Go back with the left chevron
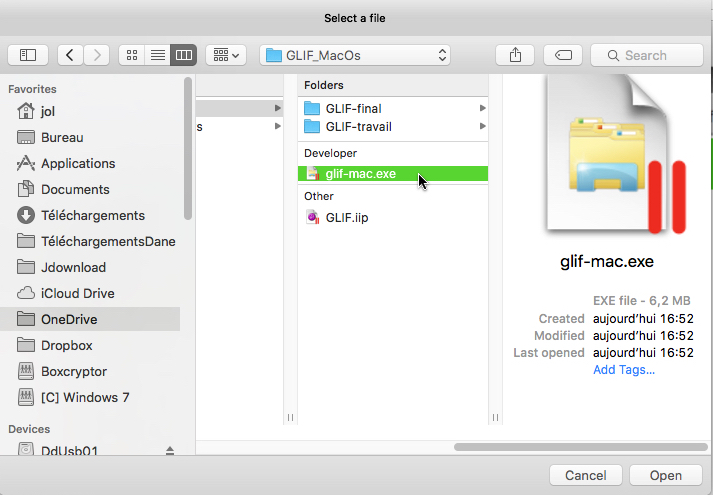The width and height of the screenshot is (713, 495). 71,55
